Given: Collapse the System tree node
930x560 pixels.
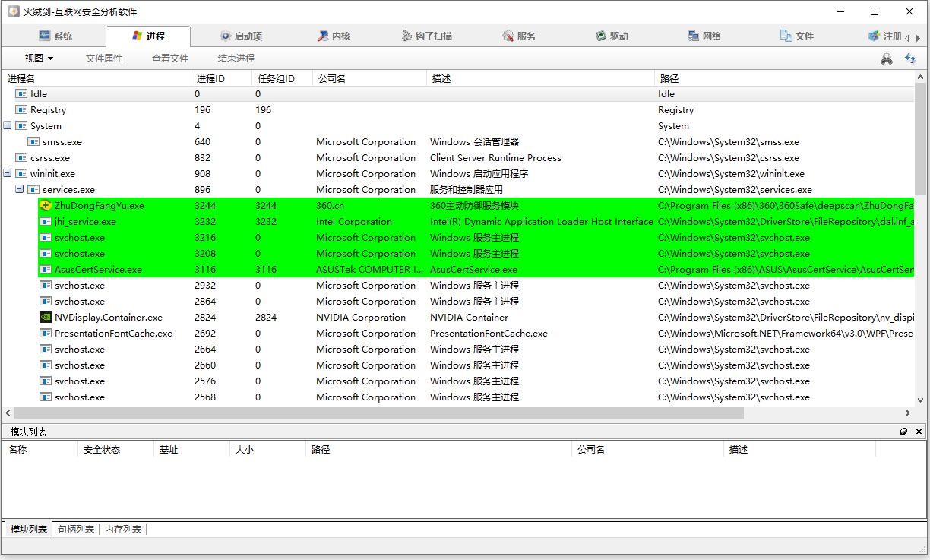Looking at the screenshot, I should tap(8, 126).
